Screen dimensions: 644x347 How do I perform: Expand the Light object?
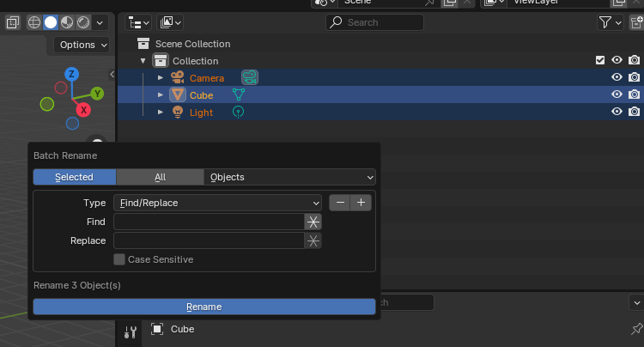(x=161, y=113)
